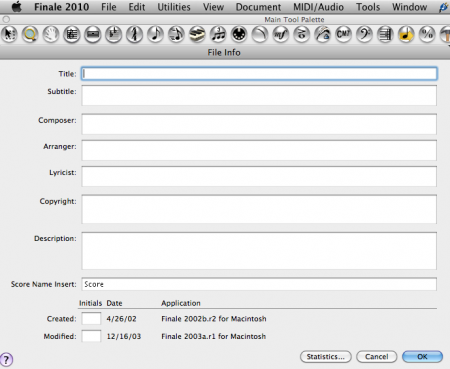Screen dimensions: 450x369
Task: Open the Utilities menu
Action: click(x=174, y=7)
